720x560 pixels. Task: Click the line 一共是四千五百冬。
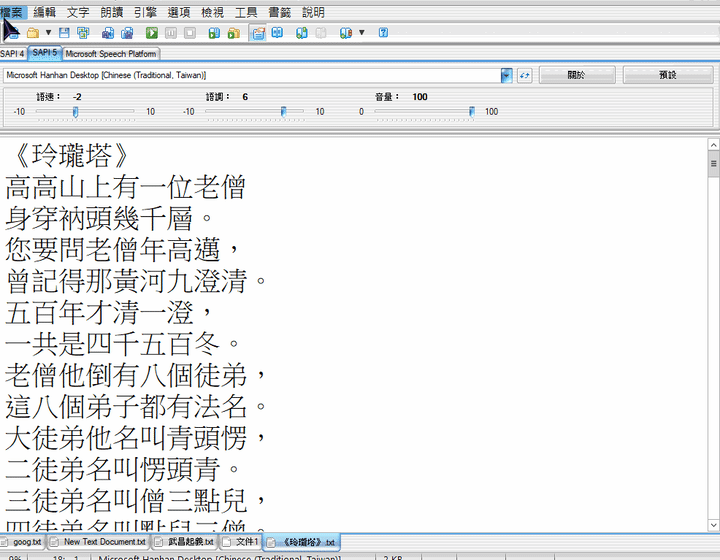pos(122,344)
